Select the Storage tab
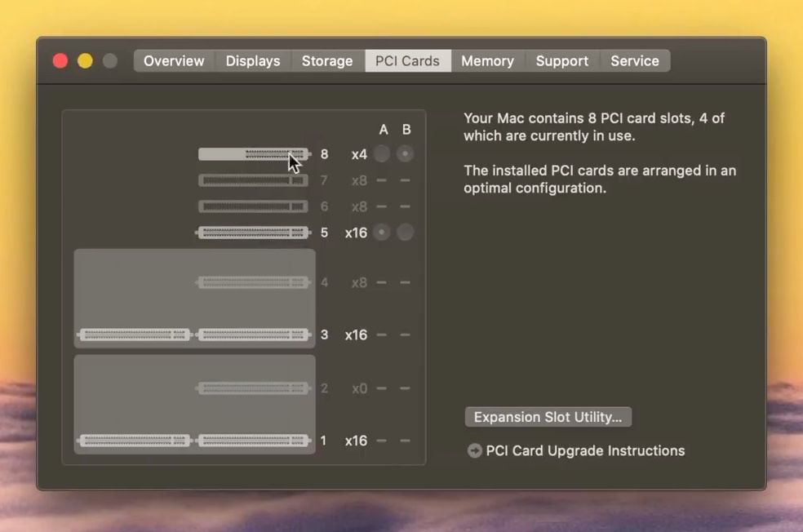803x532 pixels. coord(327,61)
